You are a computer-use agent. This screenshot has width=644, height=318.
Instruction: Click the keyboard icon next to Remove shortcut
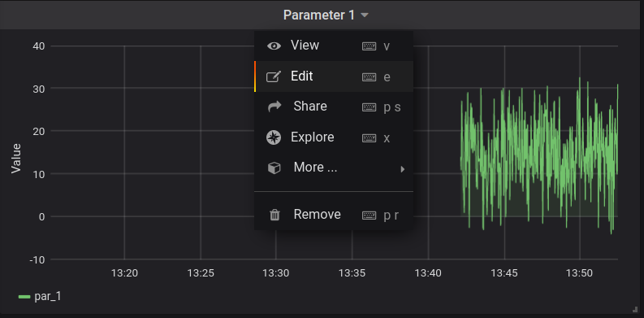[x=369, y=216]
